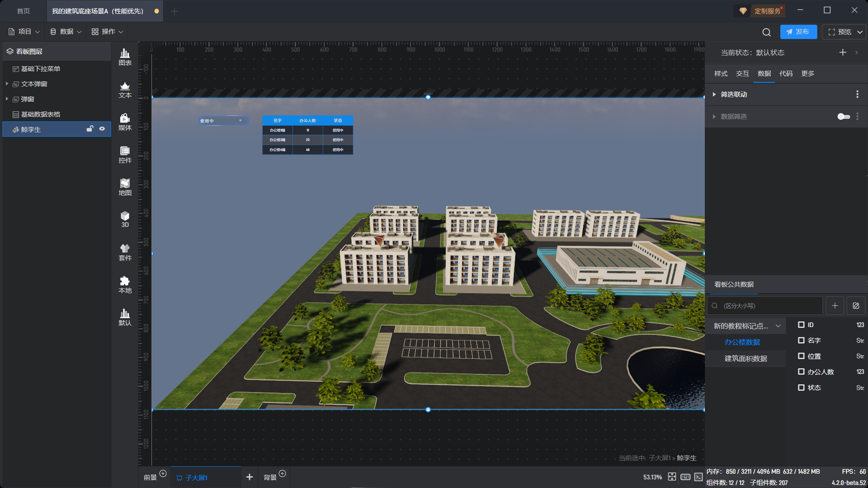Open the 地图 map components icon
This screenshot has height=488, width=868.
(125, 187)
